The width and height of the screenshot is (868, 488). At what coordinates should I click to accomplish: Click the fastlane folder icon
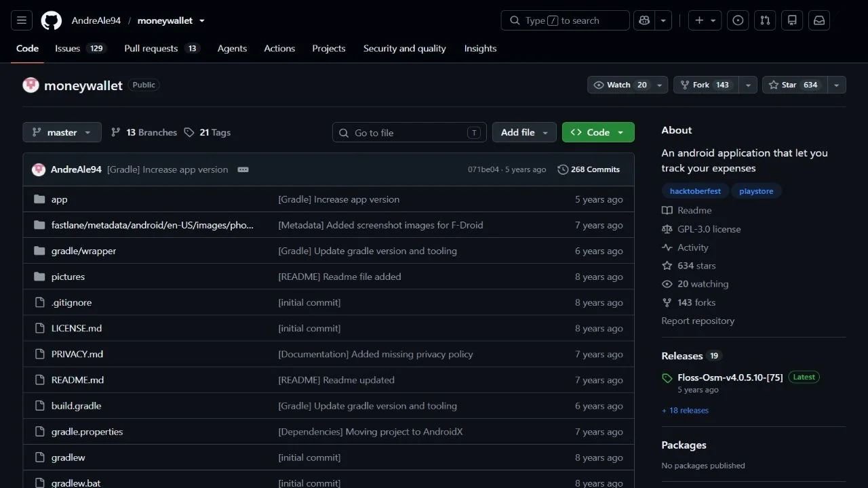(39, 225)
